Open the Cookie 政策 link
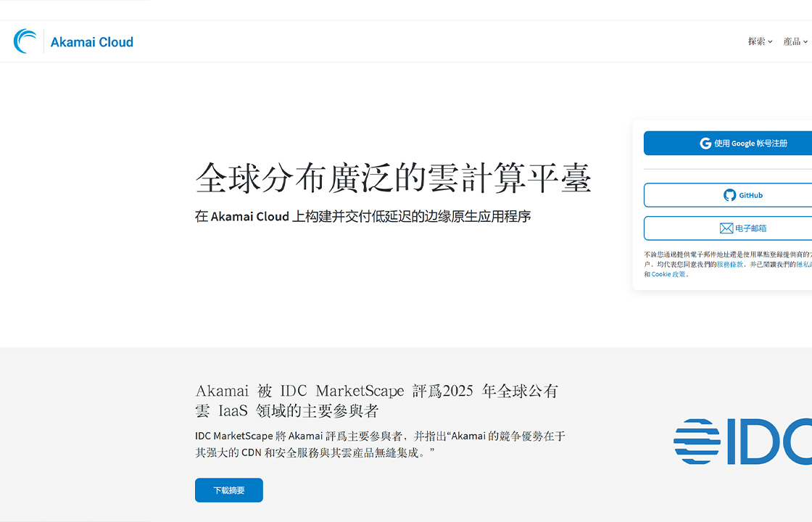812x522 pixels. pyautogui.click(x=668, y=275)
